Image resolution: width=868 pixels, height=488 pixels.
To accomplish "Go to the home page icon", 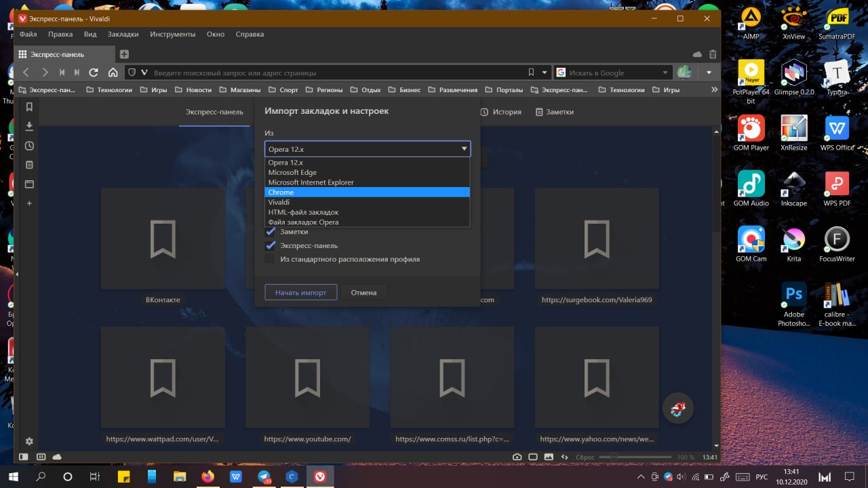I will (113, 73).
